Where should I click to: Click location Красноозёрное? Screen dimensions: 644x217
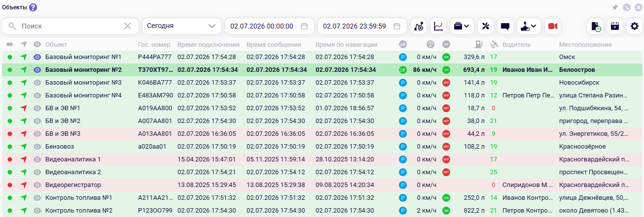[x=582, y=146]
